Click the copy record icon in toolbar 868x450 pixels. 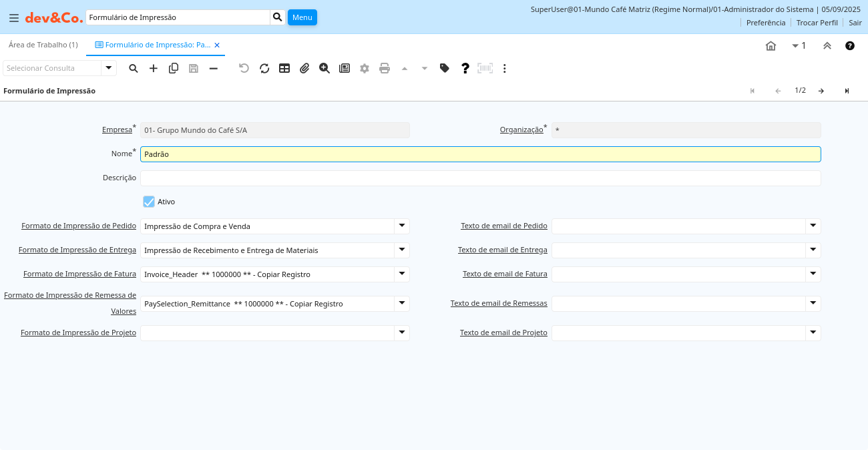[174, 68]
